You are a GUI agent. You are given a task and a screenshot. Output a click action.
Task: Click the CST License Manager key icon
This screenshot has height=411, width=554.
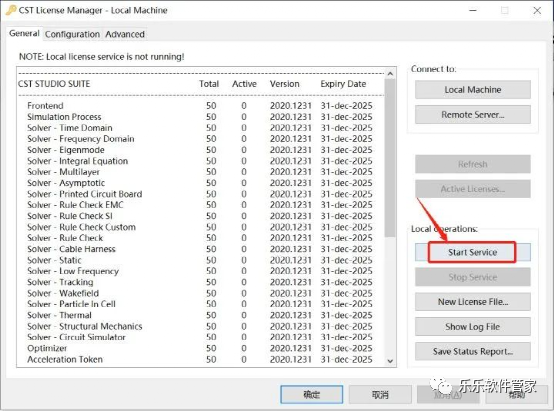[x=11, y=10]
